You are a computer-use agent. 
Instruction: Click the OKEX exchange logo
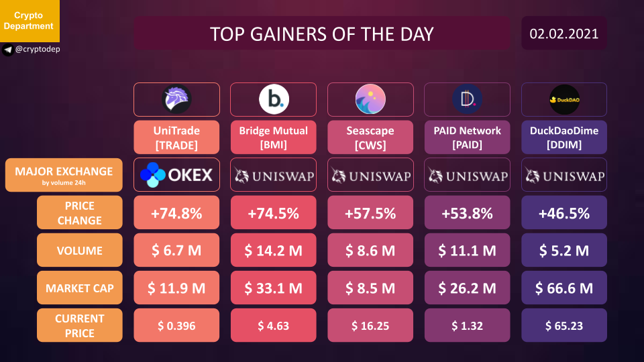coord(176,175)
